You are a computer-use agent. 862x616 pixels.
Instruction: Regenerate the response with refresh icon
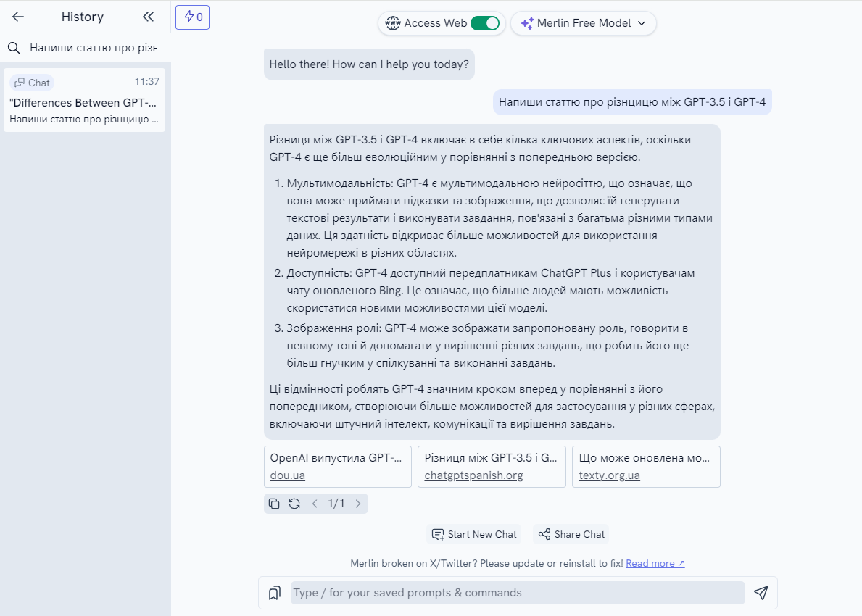pos(294,504)
